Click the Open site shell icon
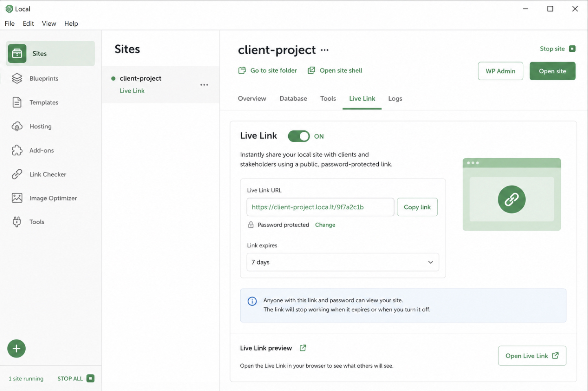Image resolution: width=588 pixels, height=391 pixels. (311, 71)
